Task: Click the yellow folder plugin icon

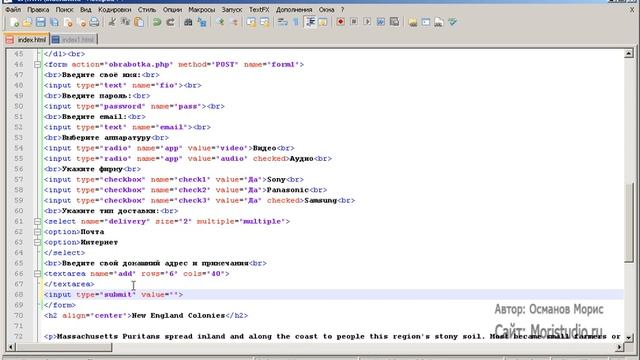Action: tap(413, 22)
